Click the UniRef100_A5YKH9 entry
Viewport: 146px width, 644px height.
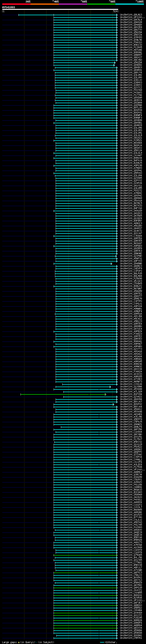(x=131, y=389)
